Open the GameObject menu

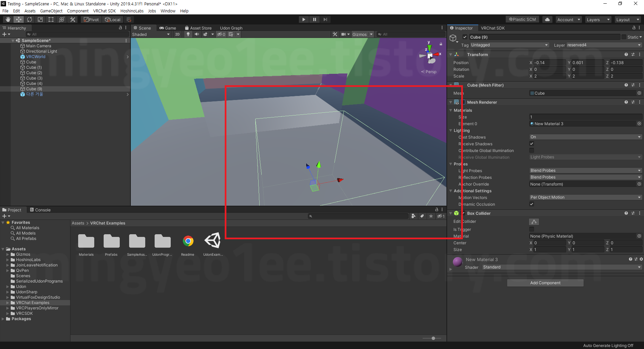[51, 11]
